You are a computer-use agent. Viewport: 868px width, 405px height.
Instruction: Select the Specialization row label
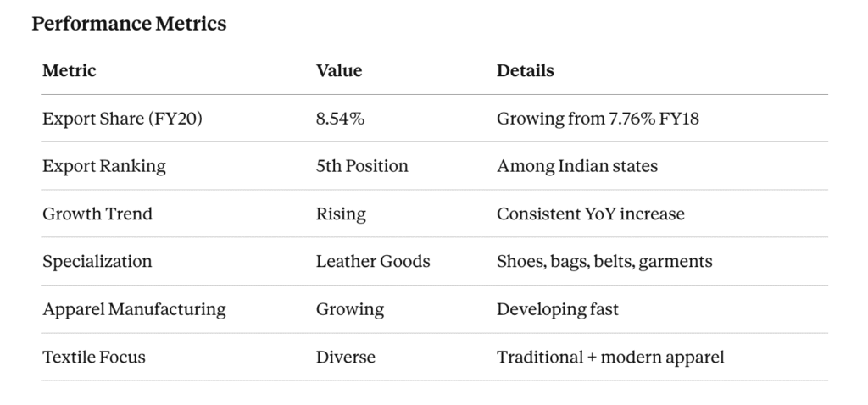97,261
